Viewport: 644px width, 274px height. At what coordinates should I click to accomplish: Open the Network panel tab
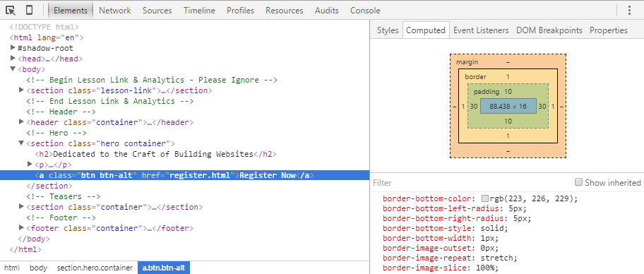(x=115, y=11)
